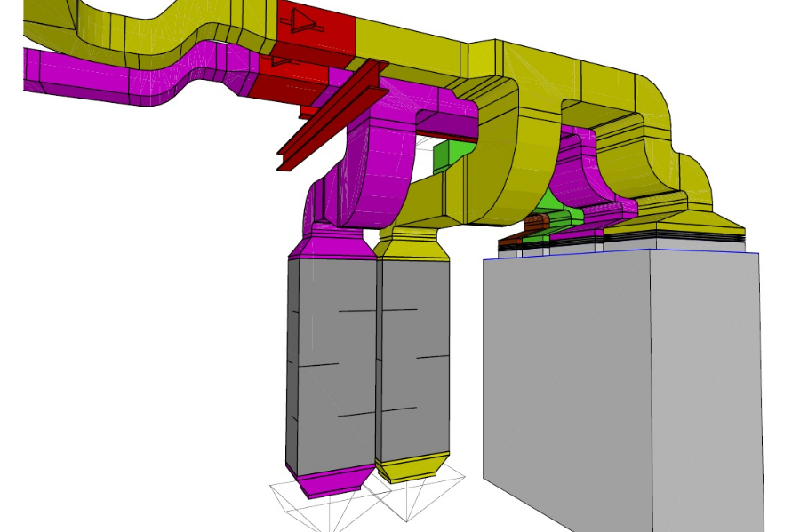Click the yellow hood at far right atop the box
Viewport: 800px width, 532px height.
tap(702, 222)
